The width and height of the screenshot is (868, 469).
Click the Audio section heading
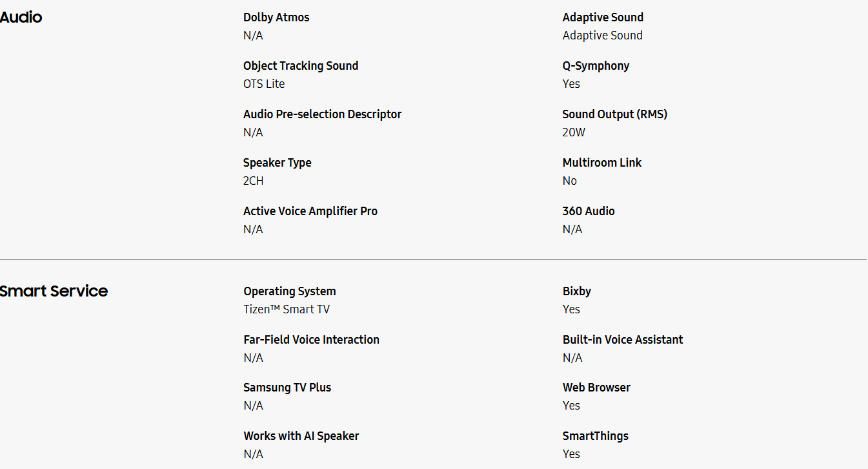click(21, 17)
